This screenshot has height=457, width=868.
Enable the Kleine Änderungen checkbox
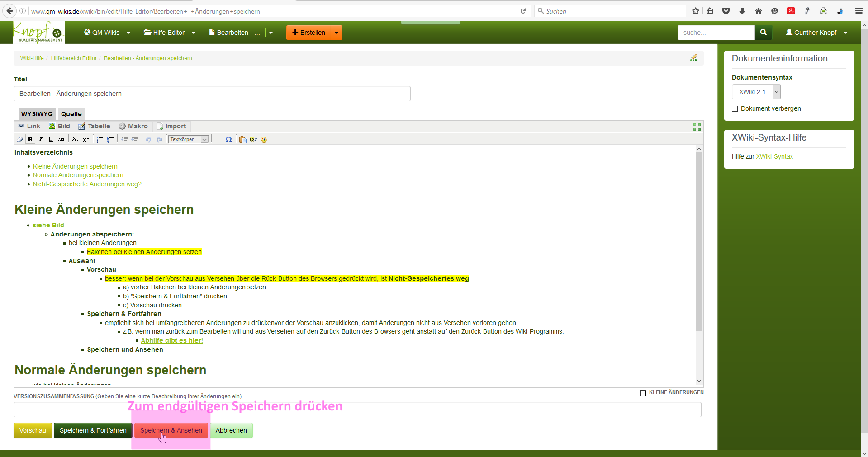point(643,393)
